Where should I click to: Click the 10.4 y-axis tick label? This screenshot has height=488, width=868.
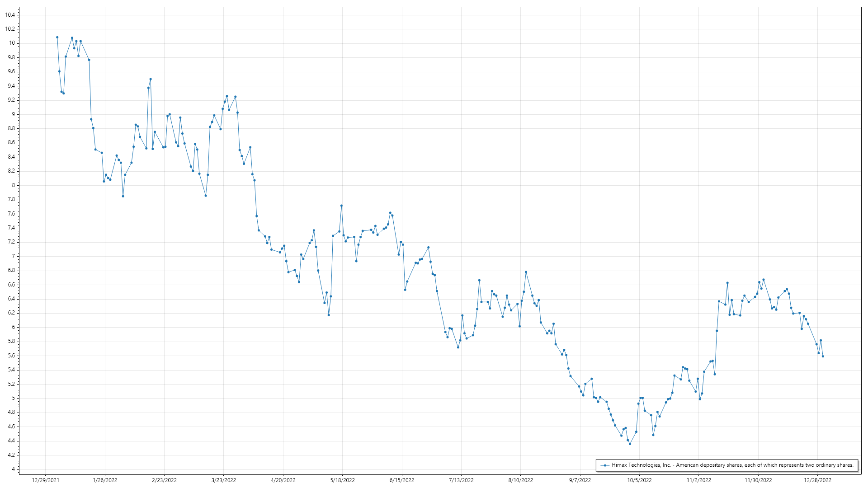10,15
